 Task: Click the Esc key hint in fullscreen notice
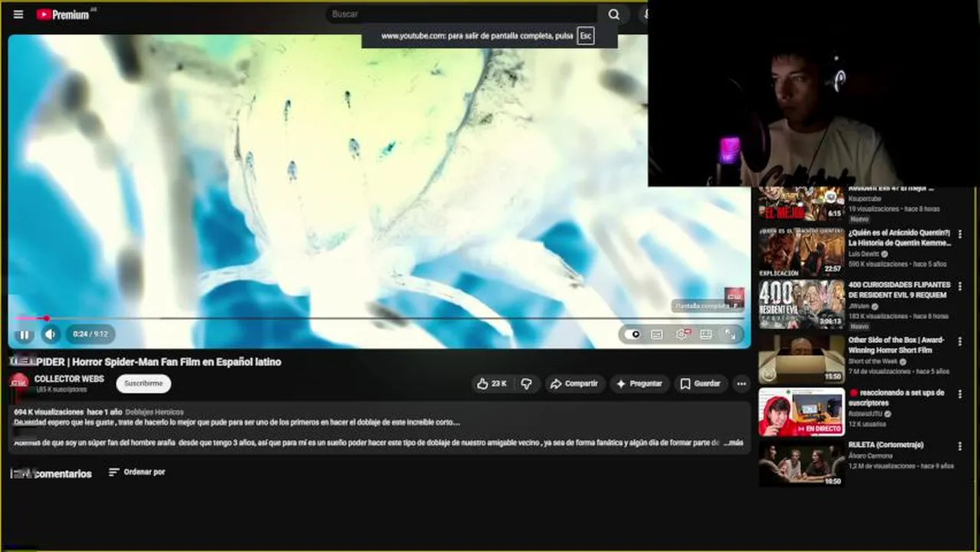coord(585,35)
